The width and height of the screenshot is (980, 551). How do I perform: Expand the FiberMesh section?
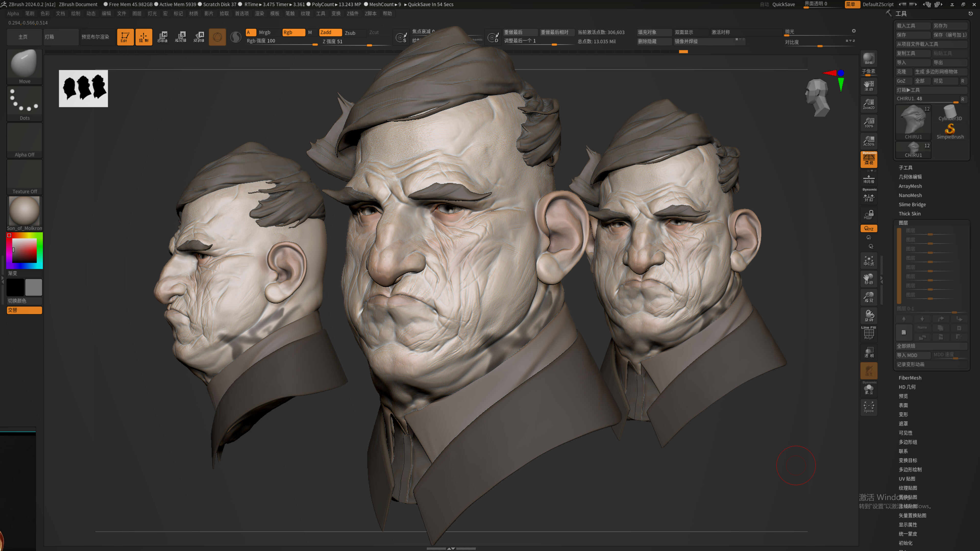pyautogui.click(x=910, y=378)
